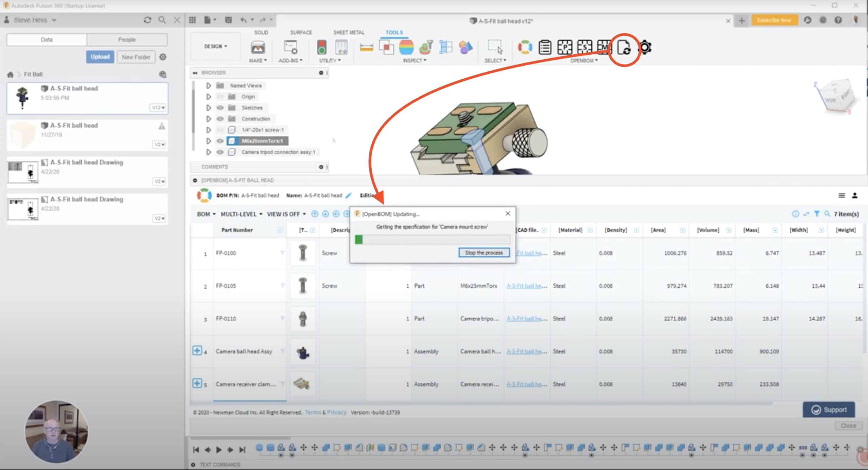This screenshot has height=470, width=868.
Task: Edit BOM name with pencil icon
Action: pos(349,195)
